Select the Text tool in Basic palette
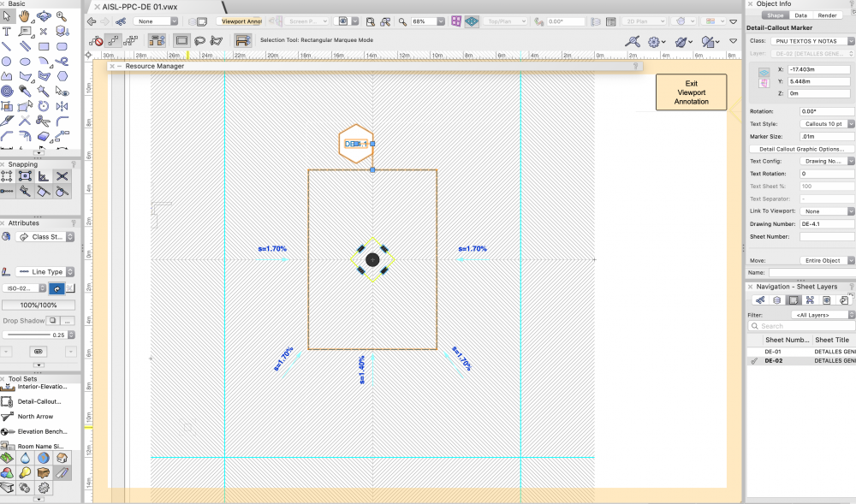856x504 pixels. pos(7,32)
